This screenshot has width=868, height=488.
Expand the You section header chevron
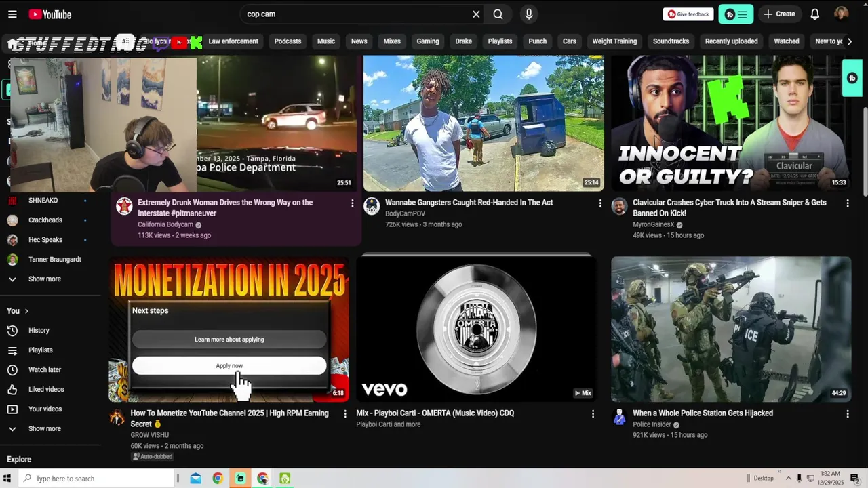click(26, 311)
